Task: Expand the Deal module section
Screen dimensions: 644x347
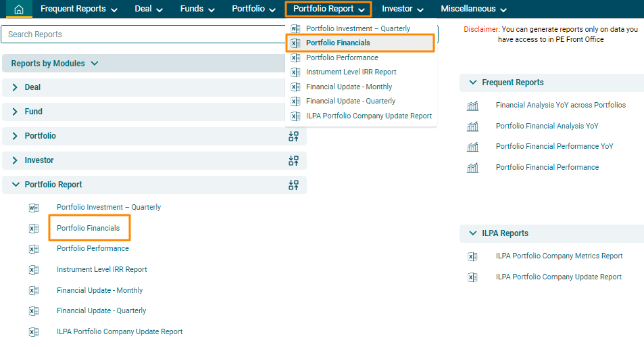Action: click(x=16, y=87)
